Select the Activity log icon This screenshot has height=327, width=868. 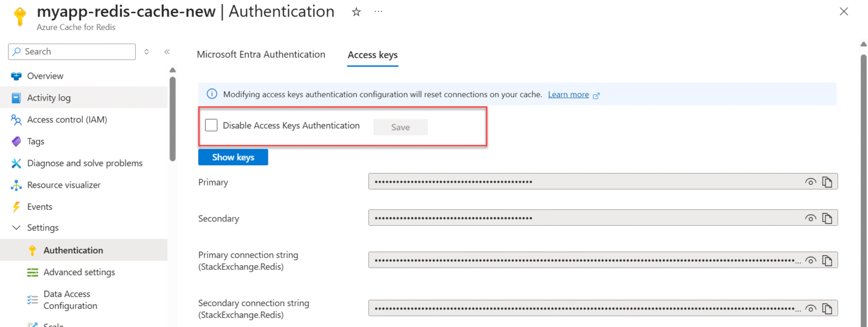[x=16, y=97]
